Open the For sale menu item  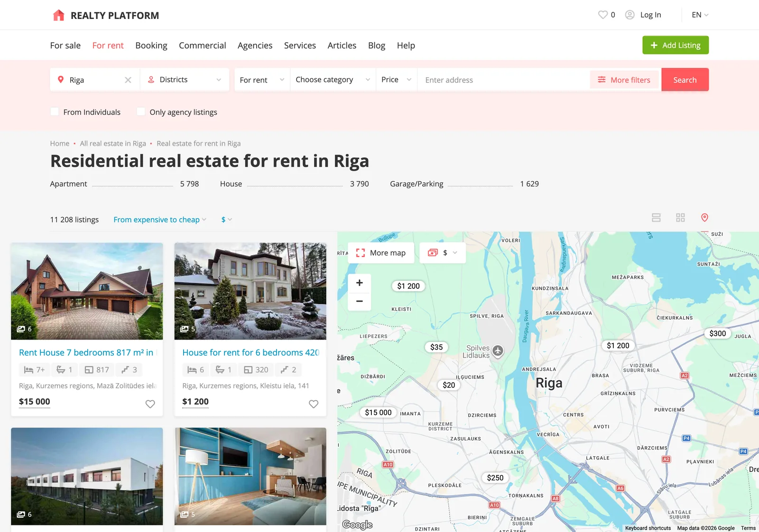click(65, 46)
